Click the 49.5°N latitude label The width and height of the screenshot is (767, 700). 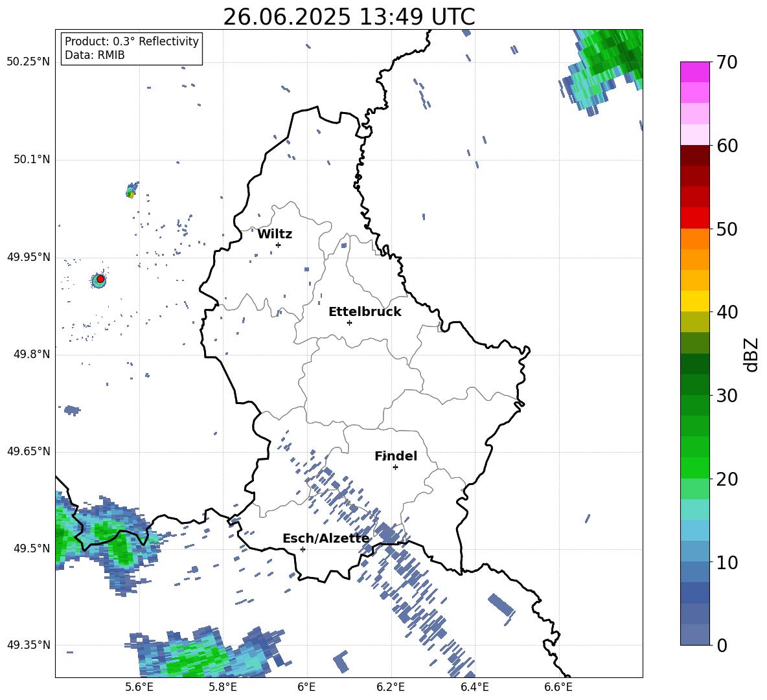[31, 548]
